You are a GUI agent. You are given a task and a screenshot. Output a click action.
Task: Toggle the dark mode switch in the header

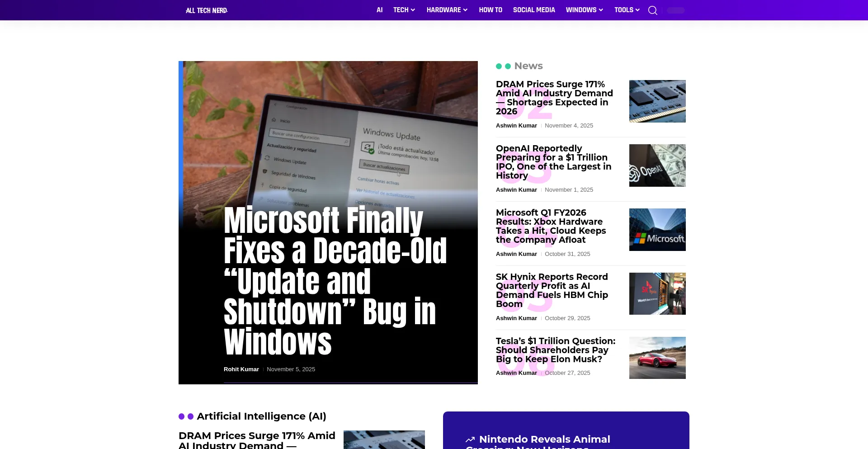(675, 10)
